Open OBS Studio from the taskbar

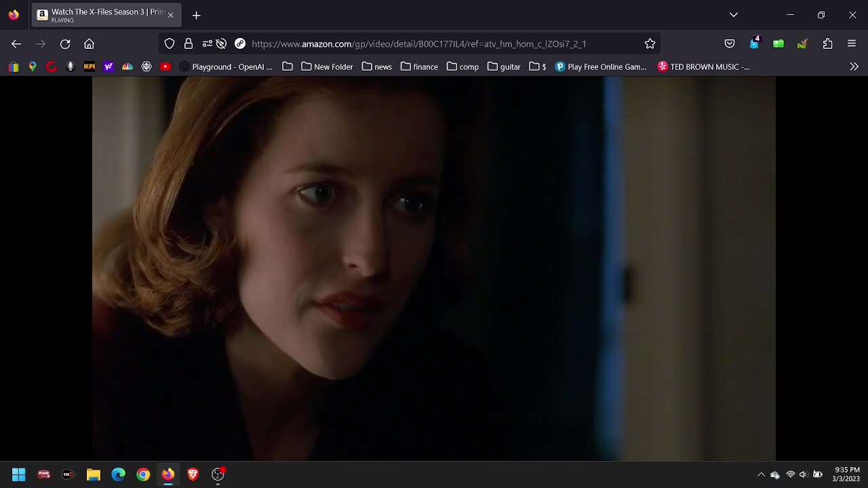pos(218,474)
